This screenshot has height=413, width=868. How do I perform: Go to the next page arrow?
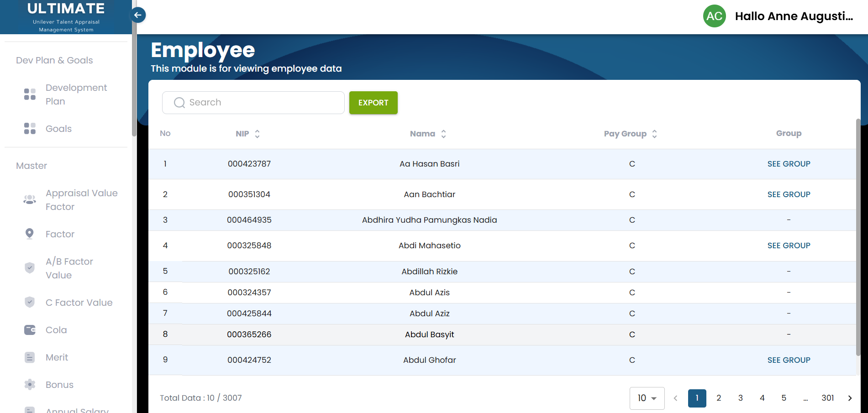[850, 398]
